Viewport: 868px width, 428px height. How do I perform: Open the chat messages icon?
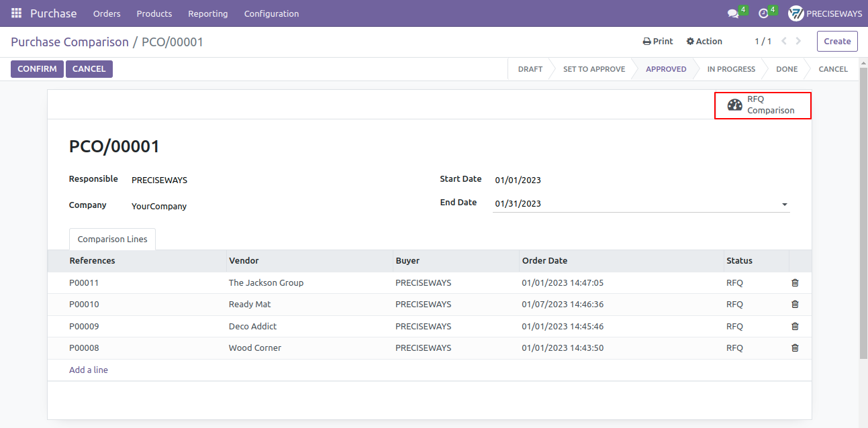(x=733, y=13)
